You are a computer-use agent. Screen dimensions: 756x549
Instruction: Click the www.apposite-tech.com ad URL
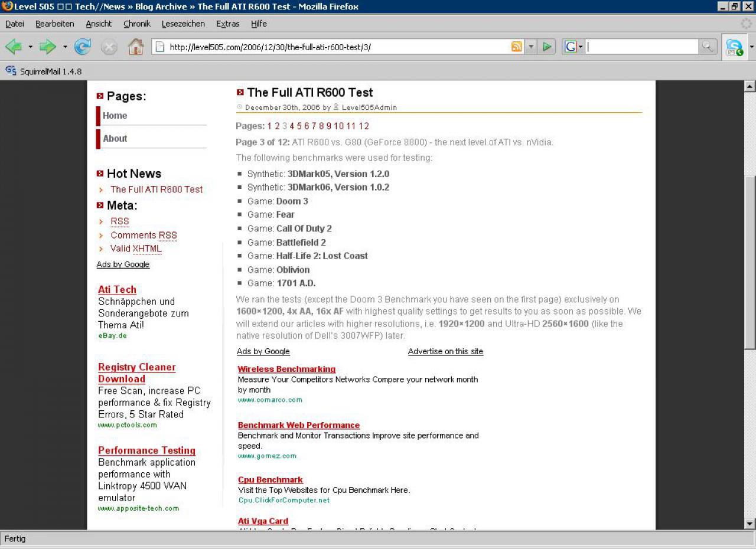[138, 508]
